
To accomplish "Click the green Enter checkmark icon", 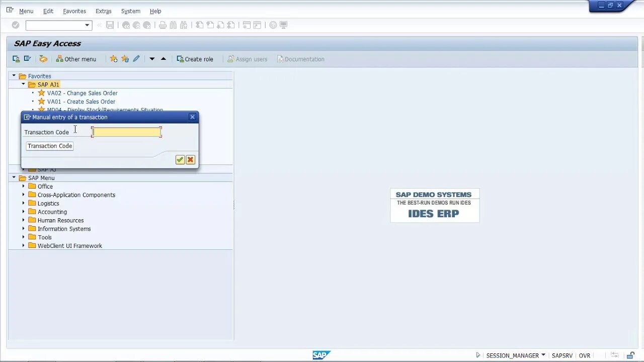I will (16, 25).
